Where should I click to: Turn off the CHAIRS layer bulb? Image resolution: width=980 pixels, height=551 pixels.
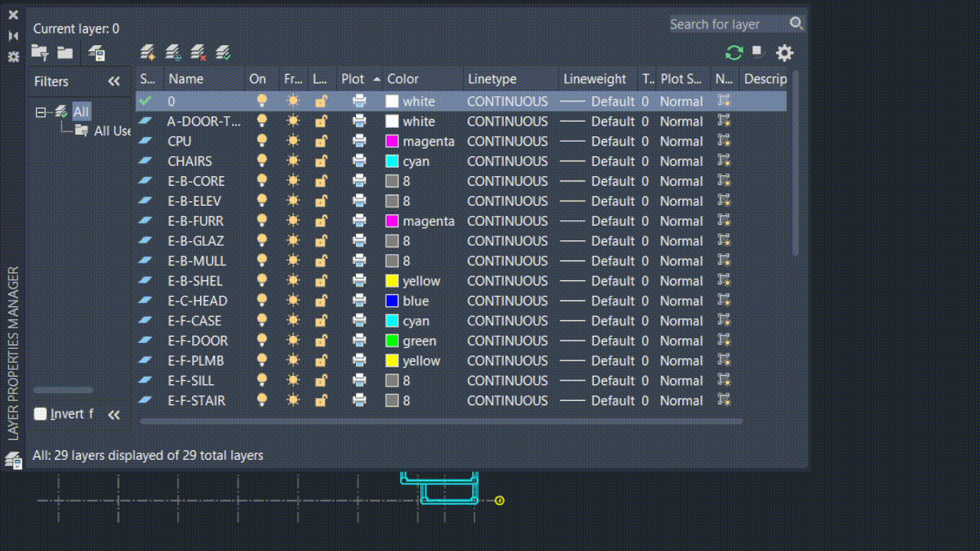pos(262,161)
